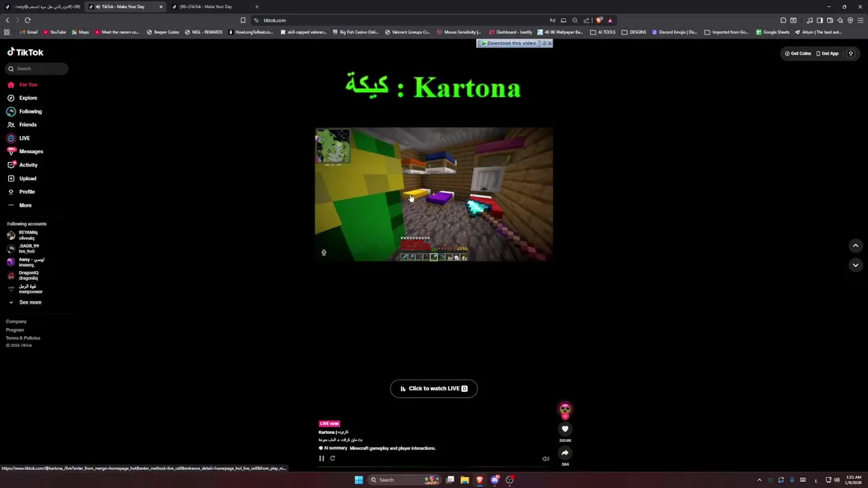This screenshot has width=868, height=488.
Task: Go to the Following feed
Action: tap(24, 111)
